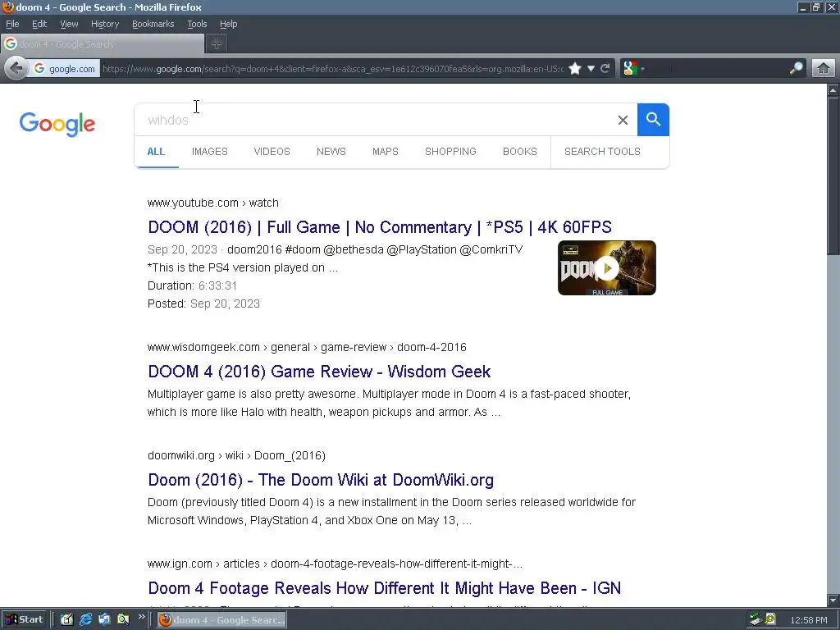
Task: Select the doom 4 - Google Search tab
Action: [x=103, y=44]
